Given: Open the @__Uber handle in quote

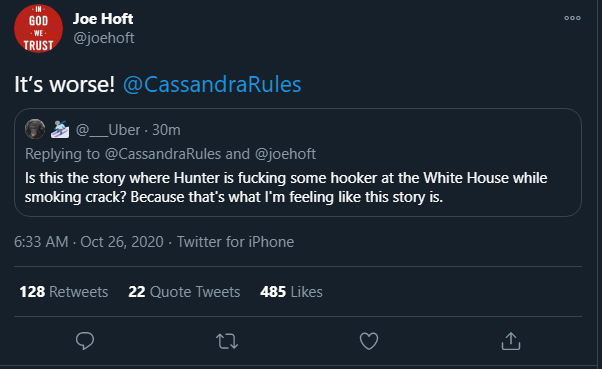Looking at the screenshot, I should 108,130.
